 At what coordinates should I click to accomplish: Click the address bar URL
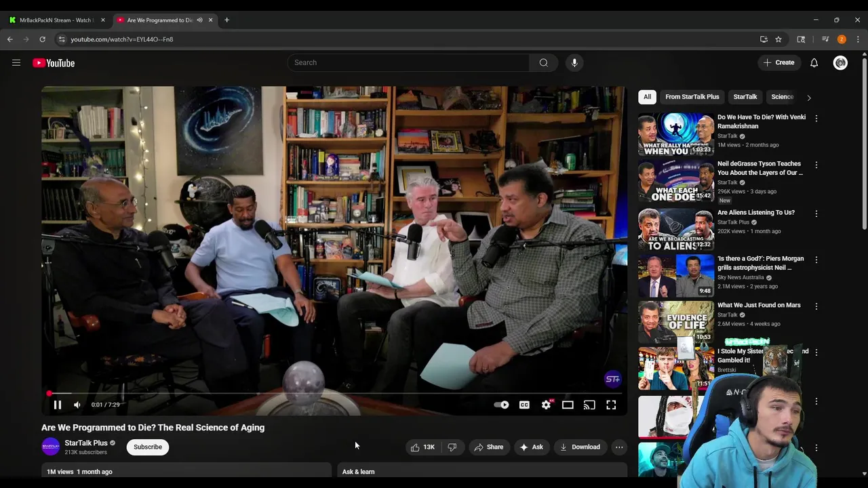122,39
